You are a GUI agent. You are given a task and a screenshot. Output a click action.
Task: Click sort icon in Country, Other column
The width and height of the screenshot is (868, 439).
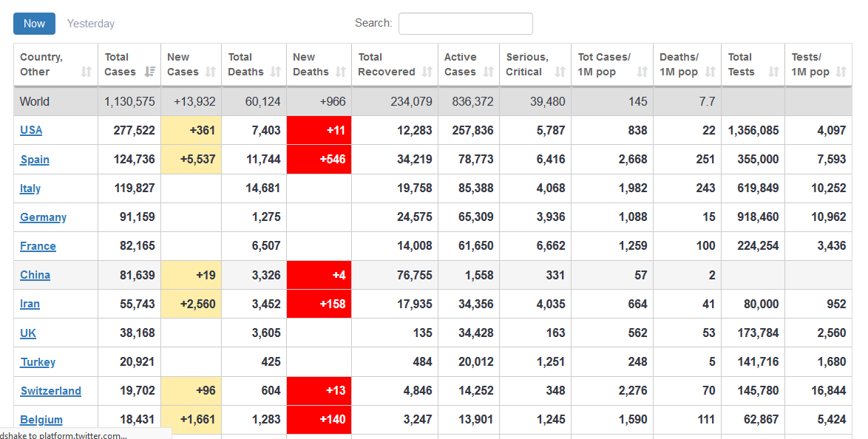[x=87, y=72]
